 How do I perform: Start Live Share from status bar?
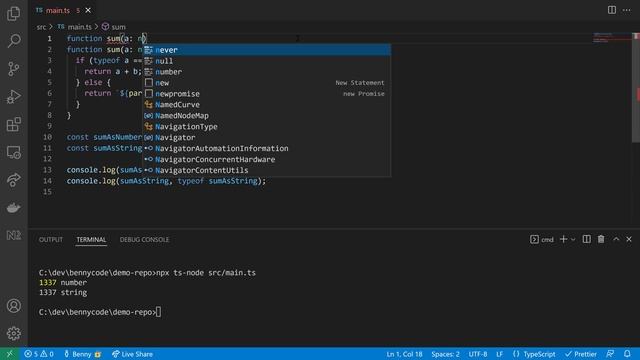click(132, 354)
